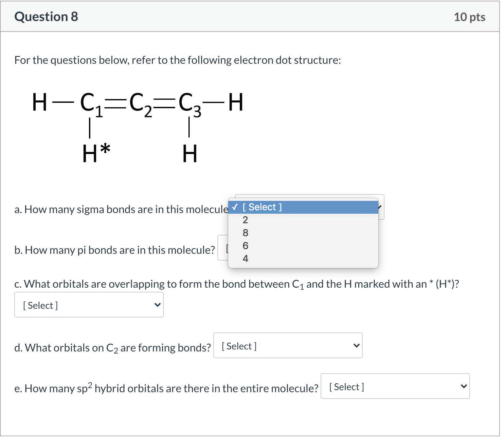Open the partially hidden pi bonds dropdown

223,248
